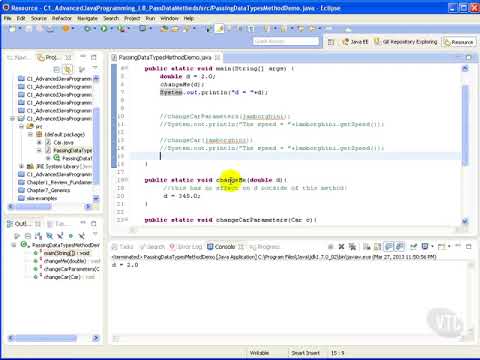Click the External Tools run icon
The height and width of the screenshot is (360, 480).
(120, 29)
